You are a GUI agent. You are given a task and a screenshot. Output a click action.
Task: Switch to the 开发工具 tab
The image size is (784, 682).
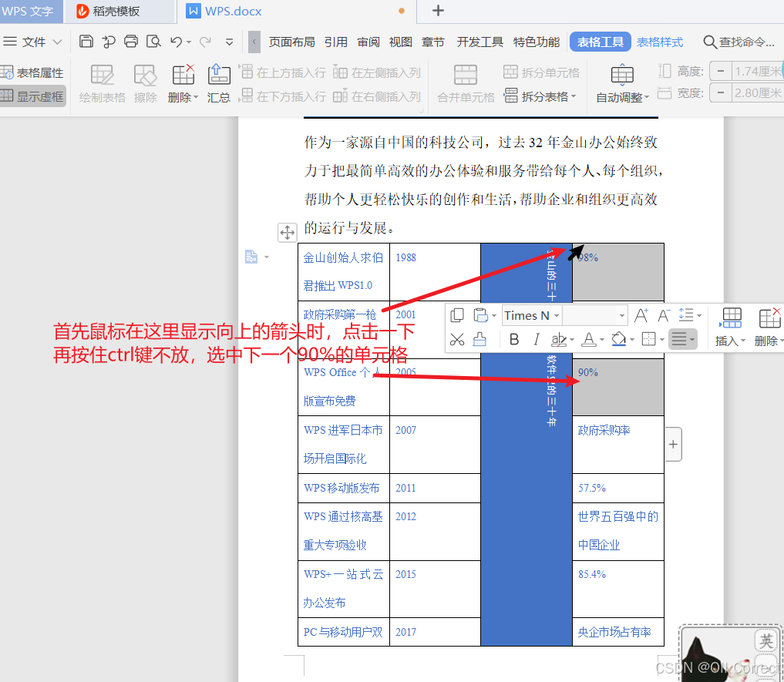click(x=479, y=42)
